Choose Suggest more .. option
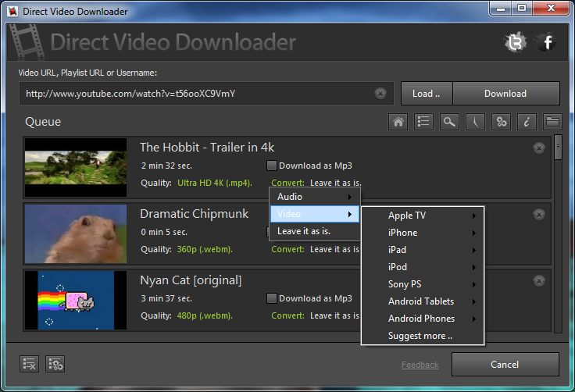This screenshot has height=392, width=575. (x=423, y=336)
